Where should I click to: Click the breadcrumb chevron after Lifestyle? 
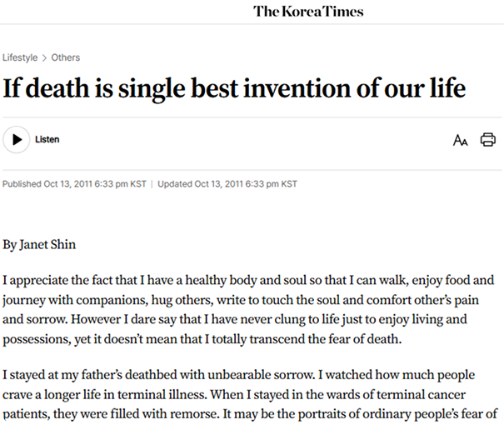click(x=44, y=57)
